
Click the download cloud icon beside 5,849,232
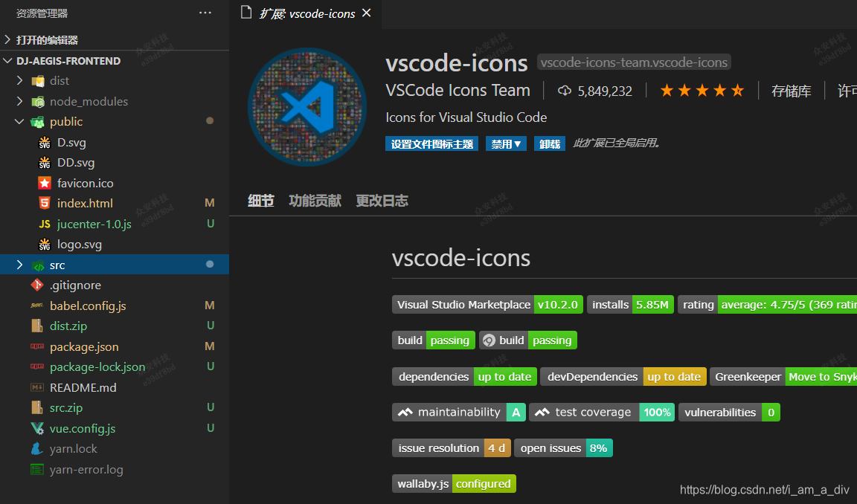click(565, 91)
